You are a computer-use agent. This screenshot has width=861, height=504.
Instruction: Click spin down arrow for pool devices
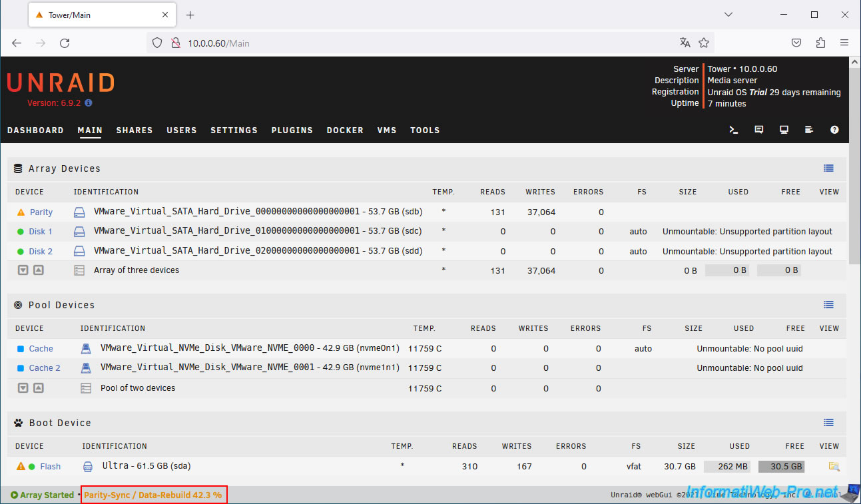(x=23, y=388)
